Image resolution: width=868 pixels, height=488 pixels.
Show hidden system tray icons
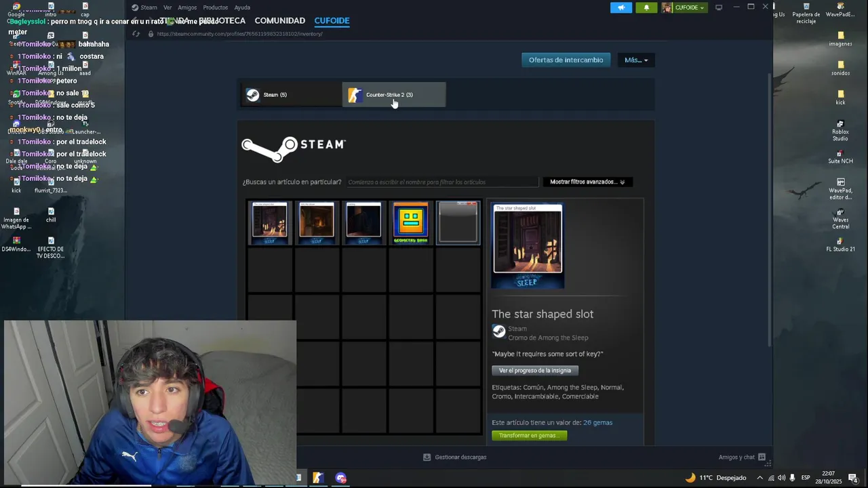pyautogui.click(x=759, y=478)
